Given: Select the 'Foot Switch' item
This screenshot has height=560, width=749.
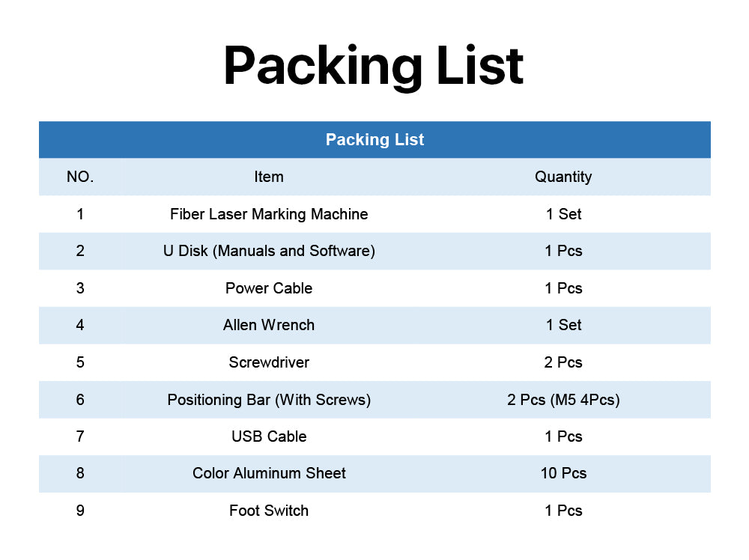Looking at the screenshot, I should (x=269, y=511).
